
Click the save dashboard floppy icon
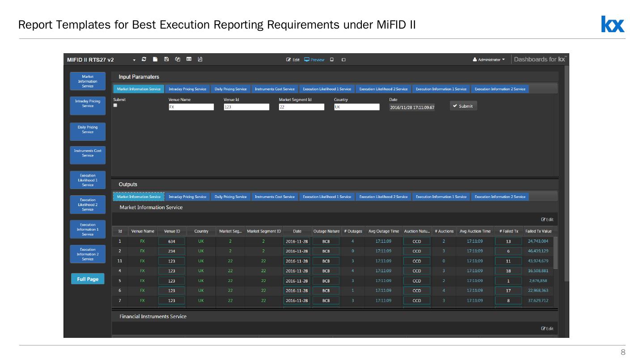click(166, 59)
